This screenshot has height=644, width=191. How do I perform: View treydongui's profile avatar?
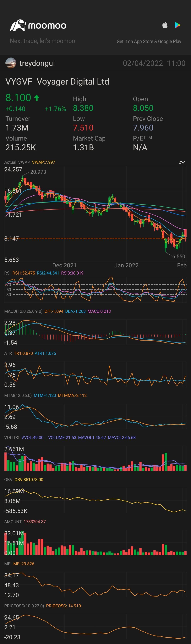(x=11, y=63)
